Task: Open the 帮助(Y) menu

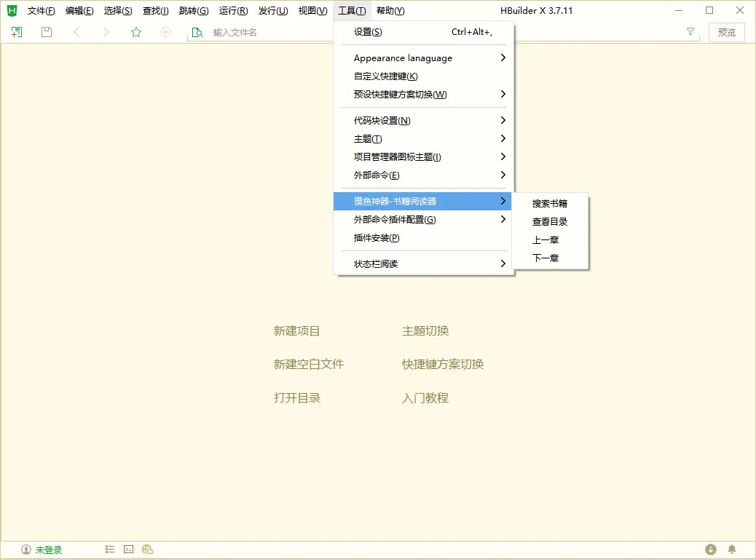Action: click(390, 11)
